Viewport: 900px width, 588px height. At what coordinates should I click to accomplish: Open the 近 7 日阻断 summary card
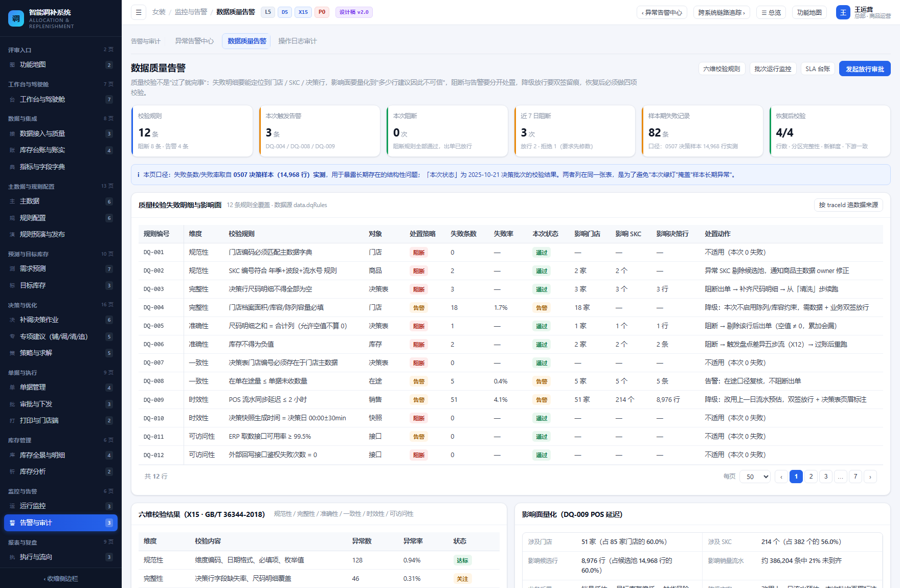[x=575, y=131]
